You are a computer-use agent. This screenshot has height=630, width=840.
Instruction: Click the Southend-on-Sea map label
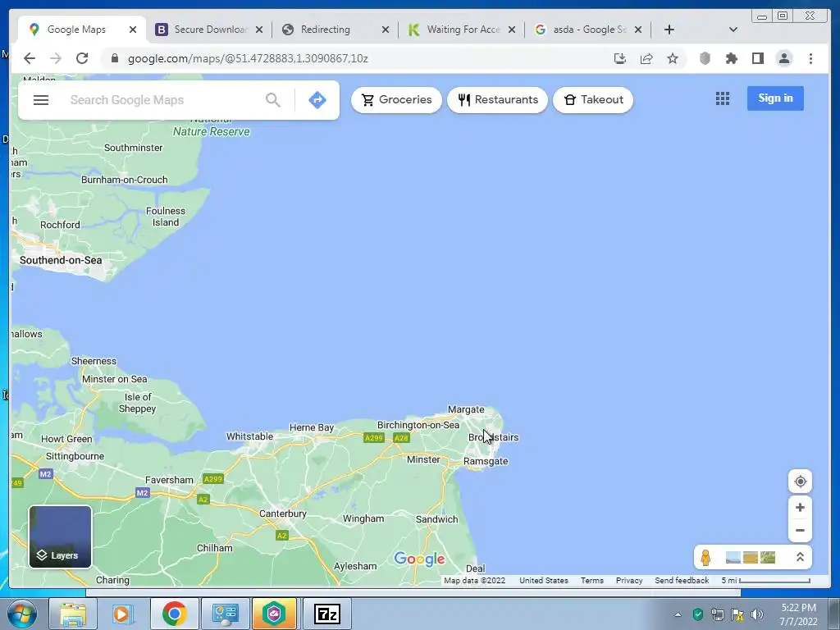61,260
